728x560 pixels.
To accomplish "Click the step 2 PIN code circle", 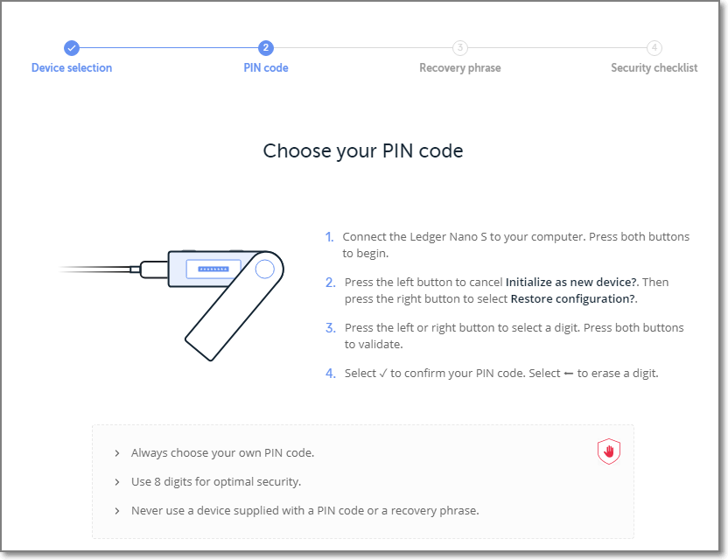I will (266, 48).
